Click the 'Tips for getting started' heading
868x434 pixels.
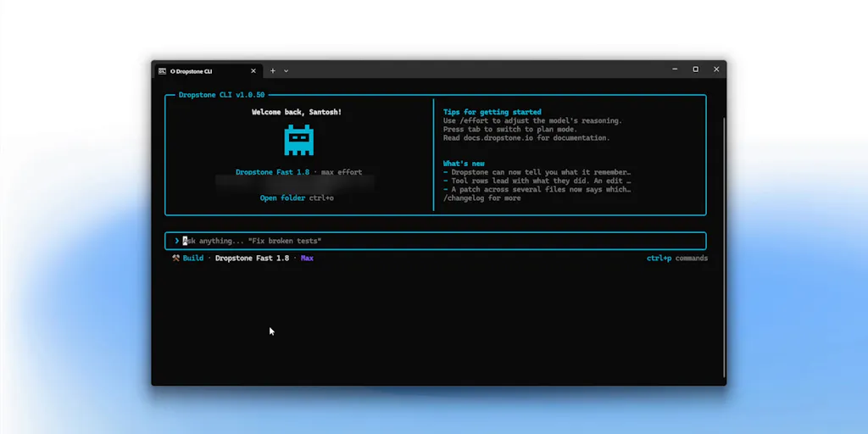tap(492, 112)
